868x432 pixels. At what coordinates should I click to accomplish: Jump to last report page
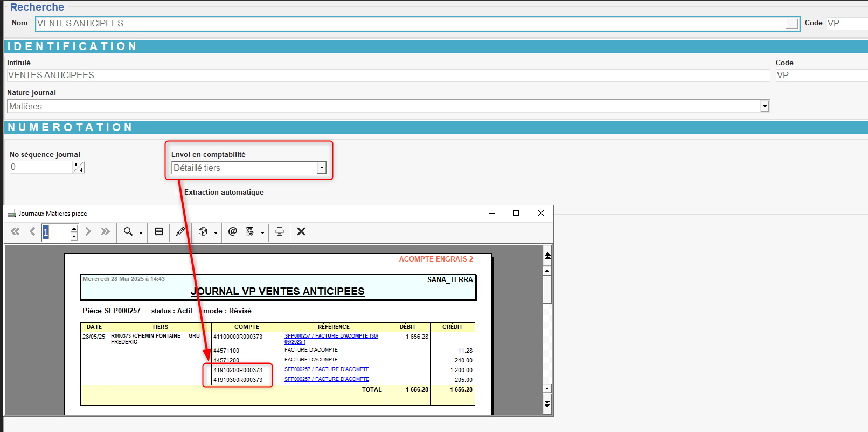click(x=106, y=231)
